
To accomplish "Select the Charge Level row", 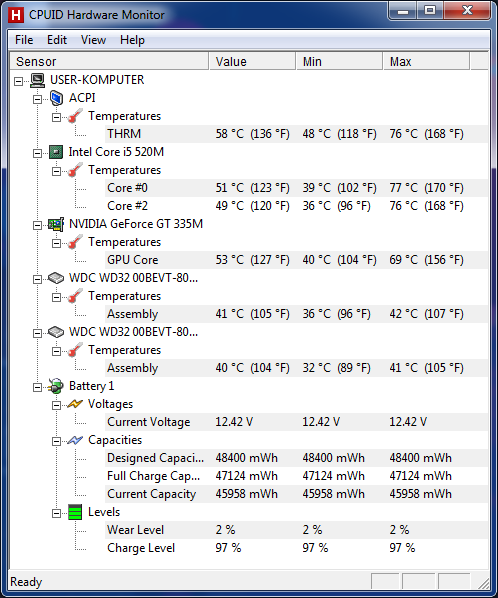I will click(x=296, y=548).
